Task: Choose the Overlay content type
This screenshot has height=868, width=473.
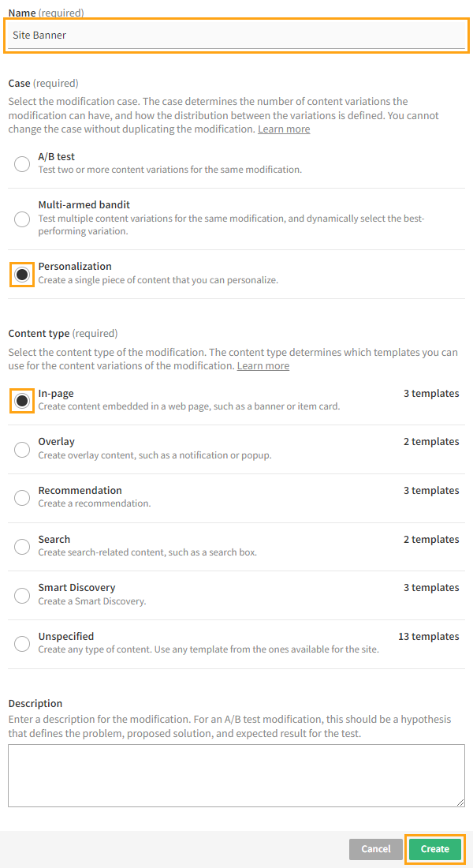Action: (21, 450)
